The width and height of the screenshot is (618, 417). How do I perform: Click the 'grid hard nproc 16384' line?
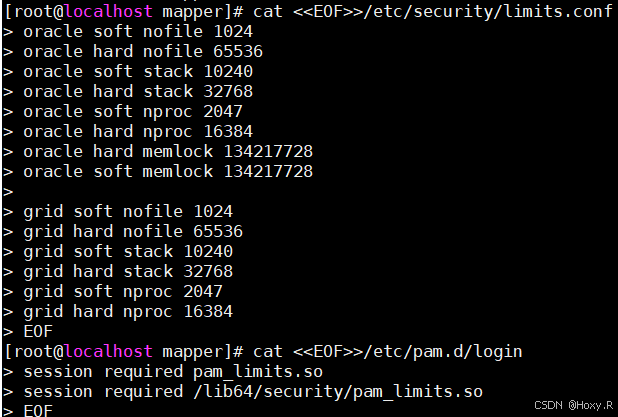click(x=128, y=312)
